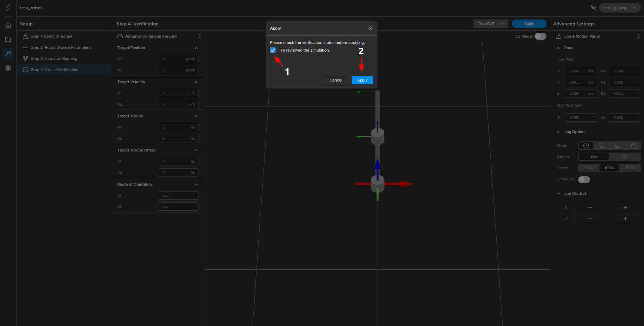Go to Step 1: Robot Structure
The image size is (644, 326).
tap(52, 36)
